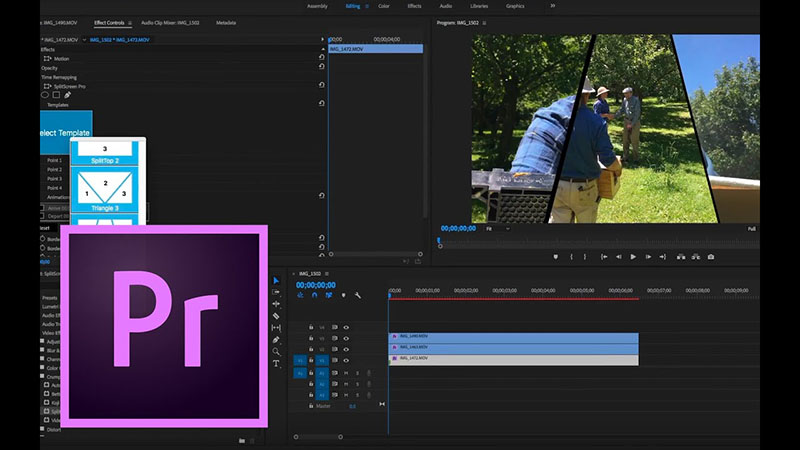
Task: Go to Out point in Program monitor
Action: click(x=662, y=257)
